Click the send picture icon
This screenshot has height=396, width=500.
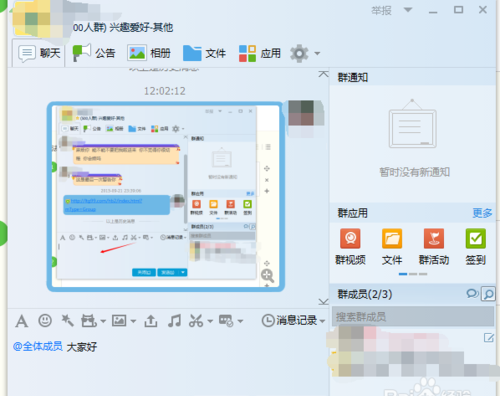(119, 321)
